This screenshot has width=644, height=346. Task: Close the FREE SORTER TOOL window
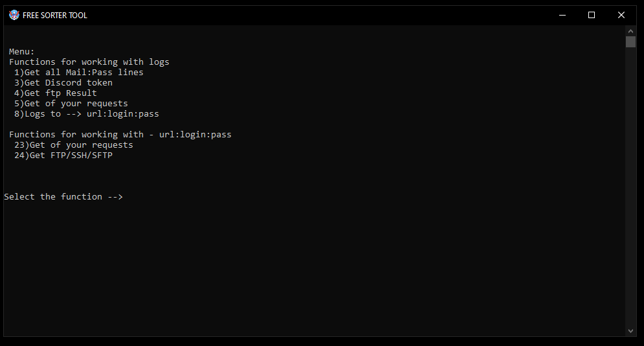point(621,15)
